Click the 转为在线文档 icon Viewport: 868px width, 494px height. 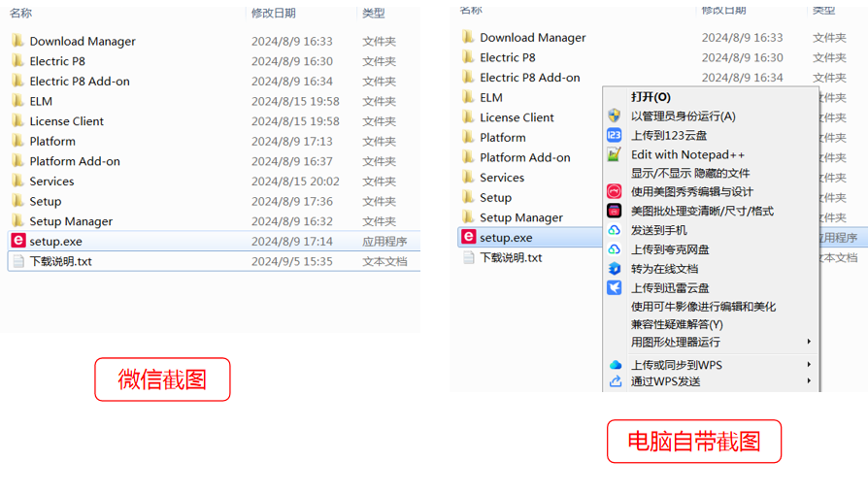[x=614, y=268]
